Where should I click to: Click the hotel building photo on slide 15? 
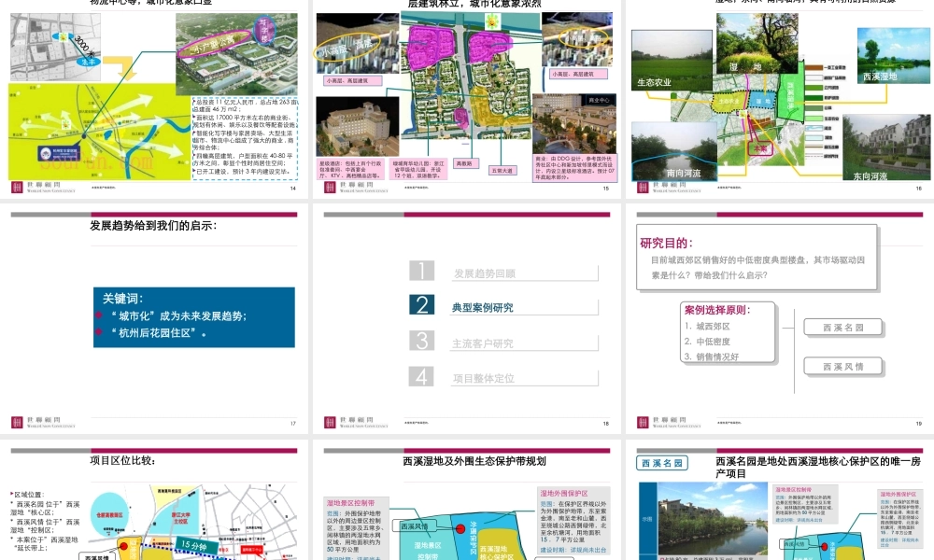(x=358, y=127)
